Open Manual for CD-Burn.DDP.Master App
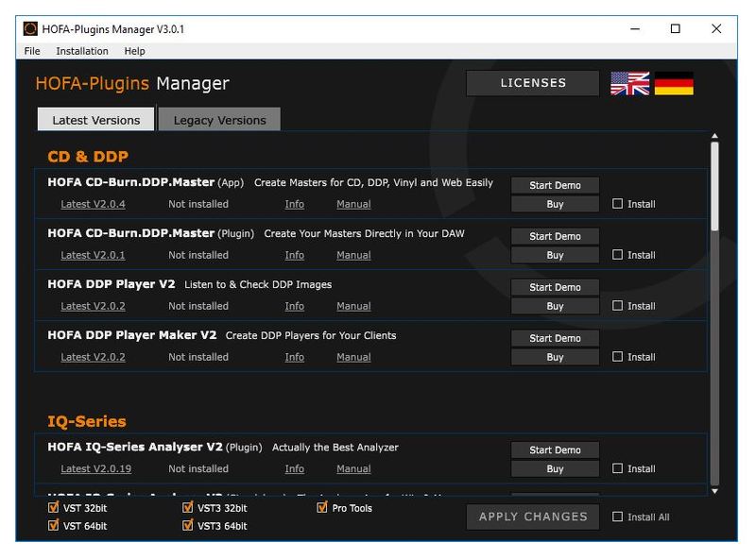This screenshot has height=559, width=756. [353, 204]
